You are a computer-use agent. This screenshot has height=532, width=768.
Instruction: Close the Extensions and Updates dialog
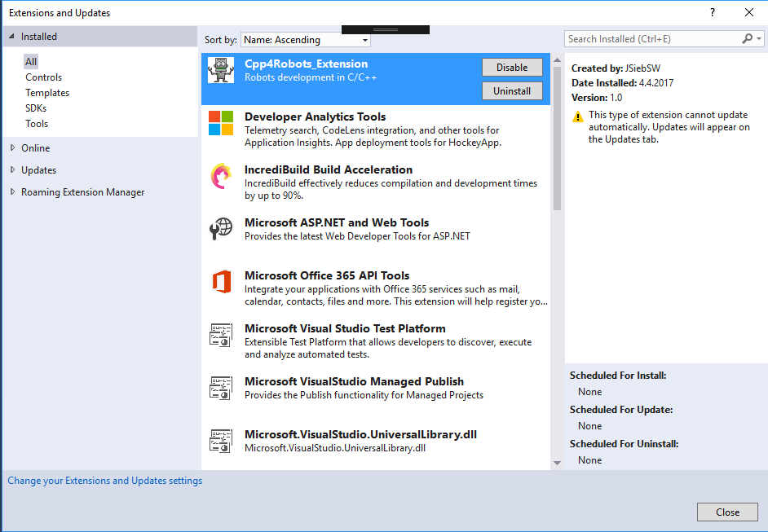point(727,512)
